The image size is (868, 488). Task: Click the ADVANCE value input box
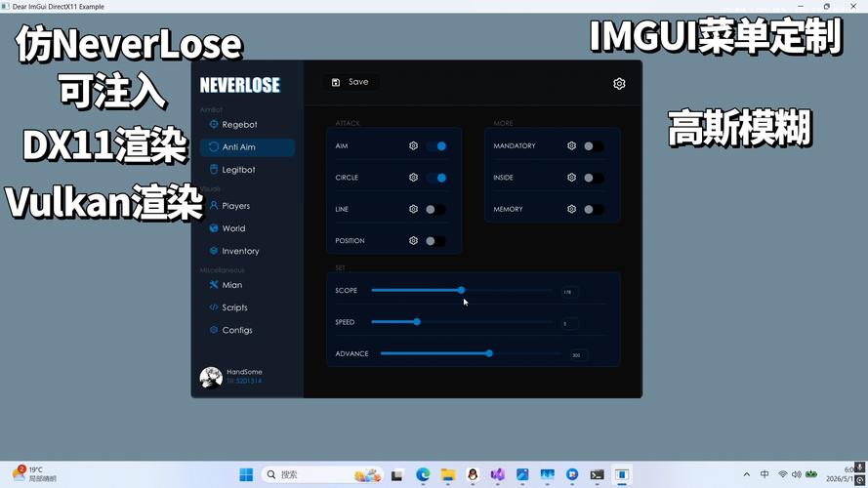(578, 354)
